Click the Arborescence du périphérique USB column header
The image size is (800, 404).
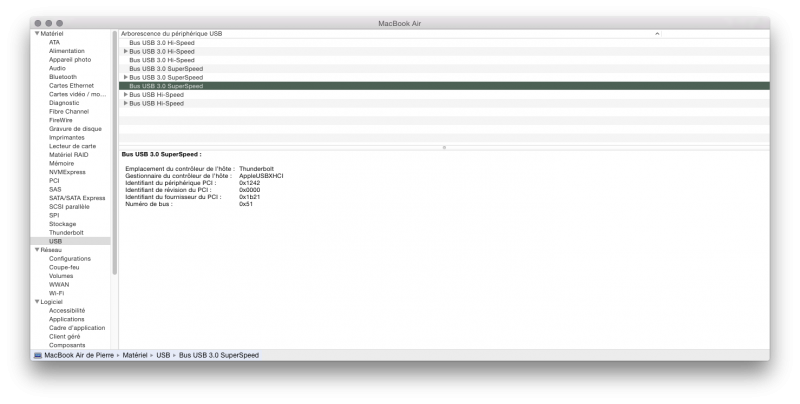[x=171, y=34]
